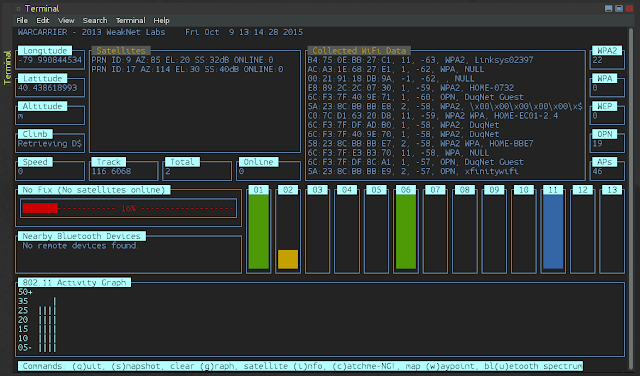The image size is (640, 376).
Task: Click the yellow channel 02 bar
Action: 288,259
